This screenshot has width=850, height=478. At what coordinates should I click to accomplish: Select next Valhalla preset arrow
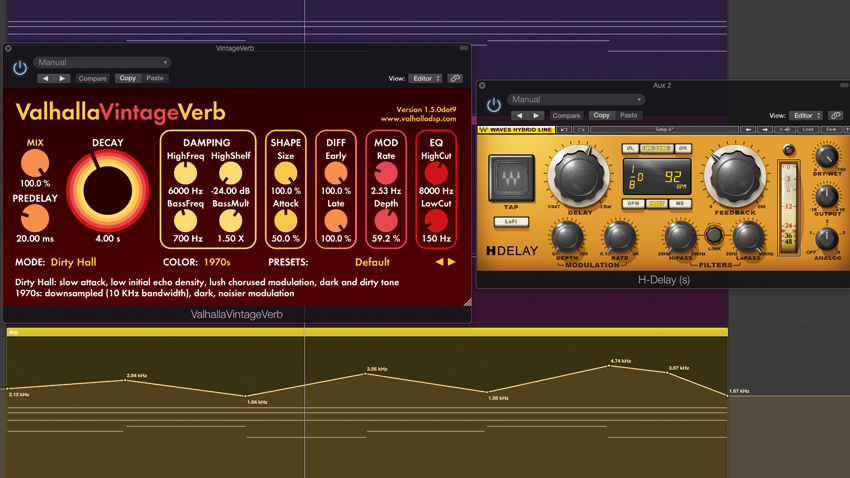452,262
